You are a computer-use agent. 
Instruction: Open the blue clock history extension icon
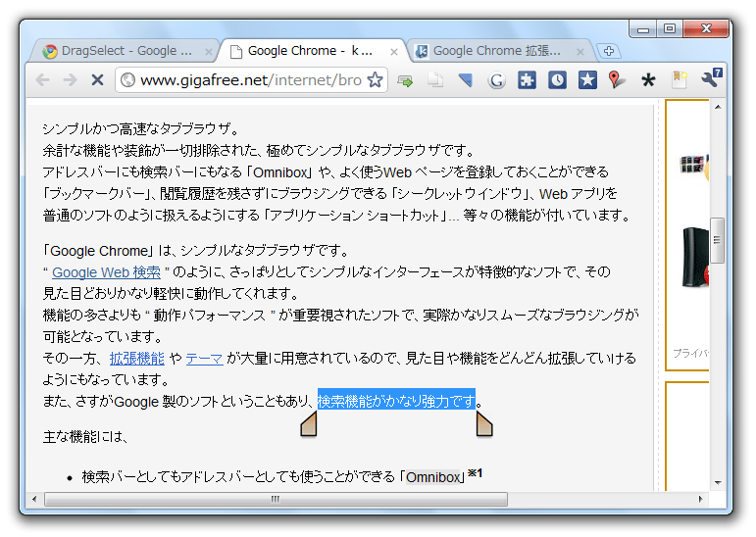pyautogui.click(x=557, y=80)
